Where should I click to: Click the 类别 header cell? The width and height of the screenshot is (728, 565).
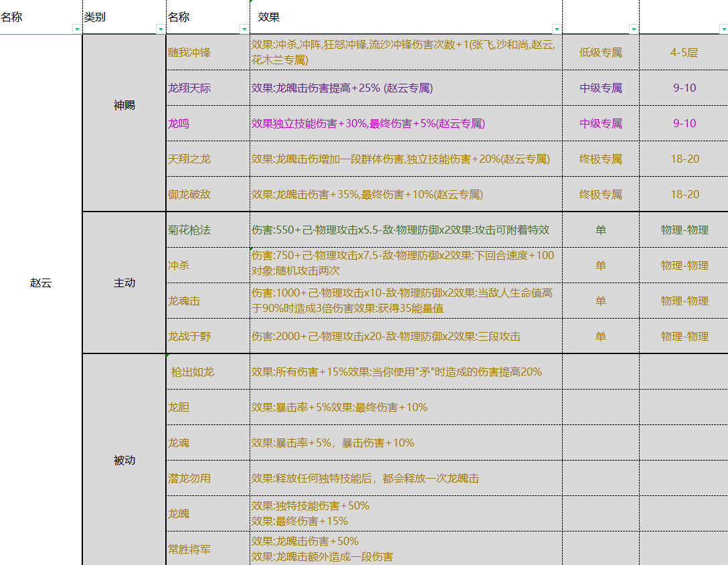coord(124,17)
